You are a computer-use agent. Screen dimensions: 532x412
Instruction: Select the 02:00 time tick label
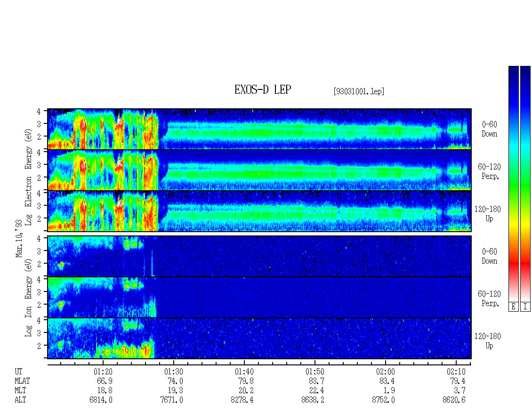tap(386, 372)
